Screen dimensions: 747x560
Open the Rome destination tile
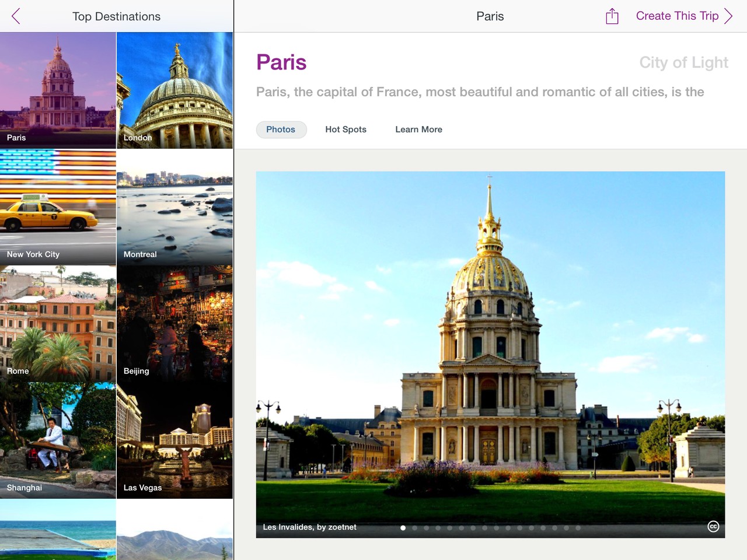58,324
